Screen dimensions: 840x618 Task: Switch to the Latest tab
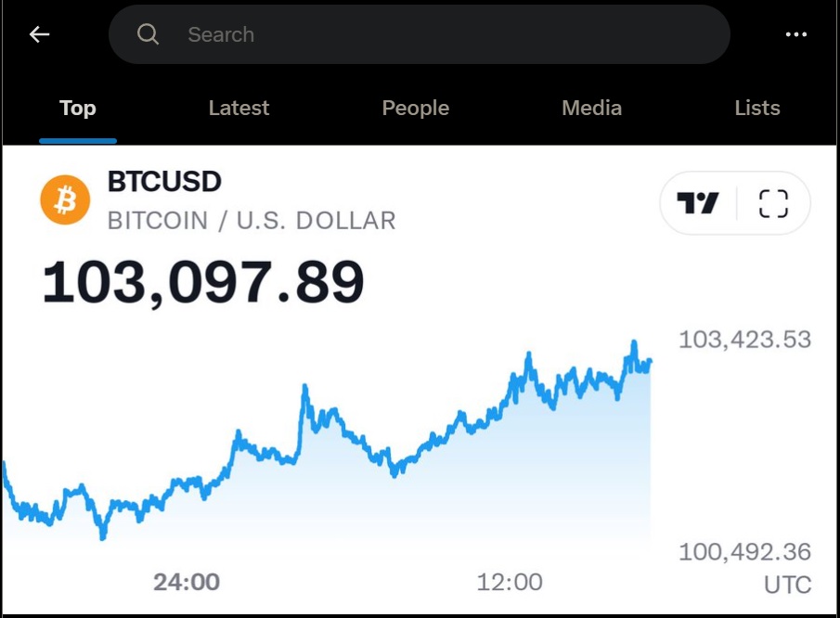[239, 109]
